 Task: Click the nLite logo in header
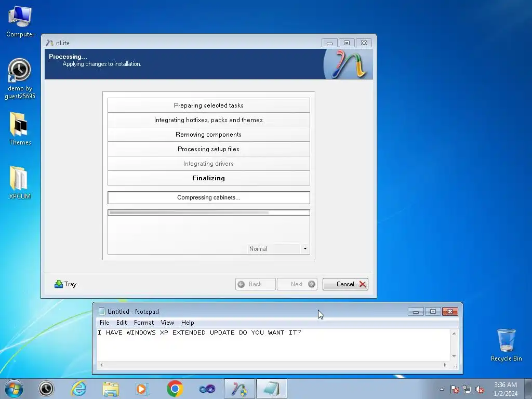click(349, 64)
